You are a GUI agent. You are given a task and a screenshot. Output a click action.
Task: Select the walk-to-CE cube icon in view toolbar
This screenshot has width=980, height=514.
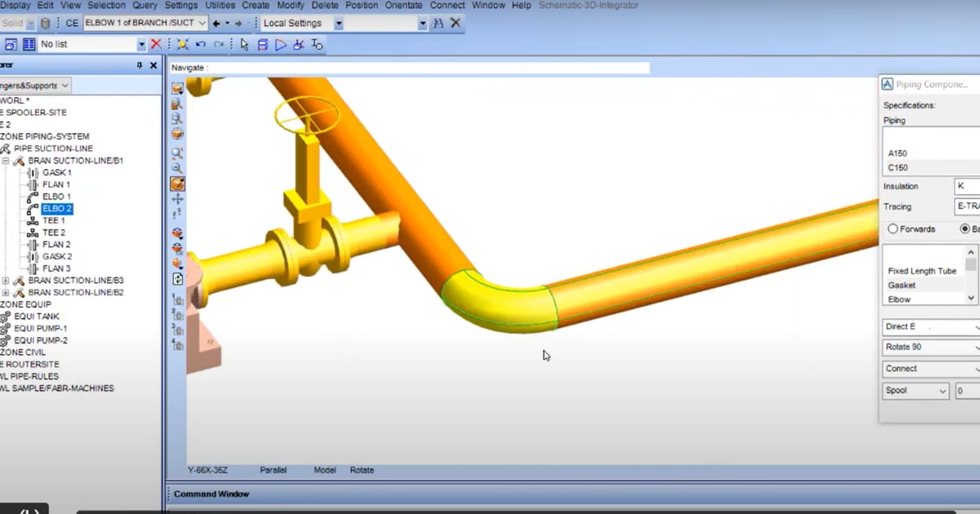[176, 184]
